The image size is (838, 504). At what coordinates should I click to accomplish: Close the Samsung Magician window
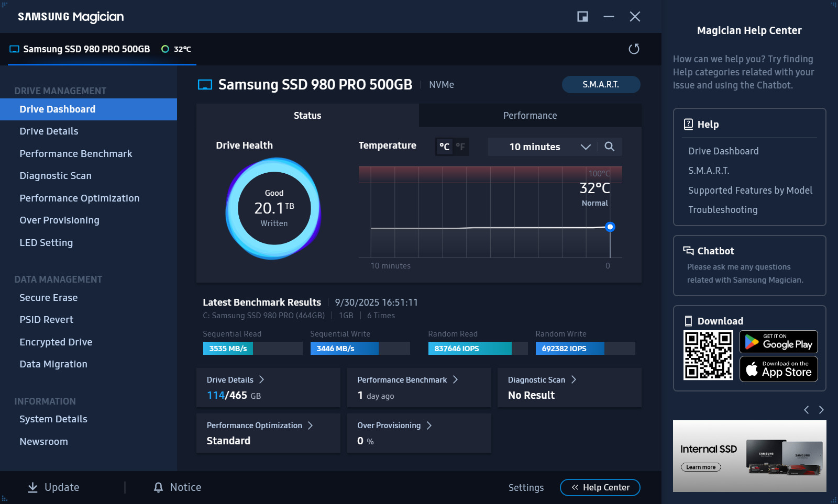[x=635, y=17]
